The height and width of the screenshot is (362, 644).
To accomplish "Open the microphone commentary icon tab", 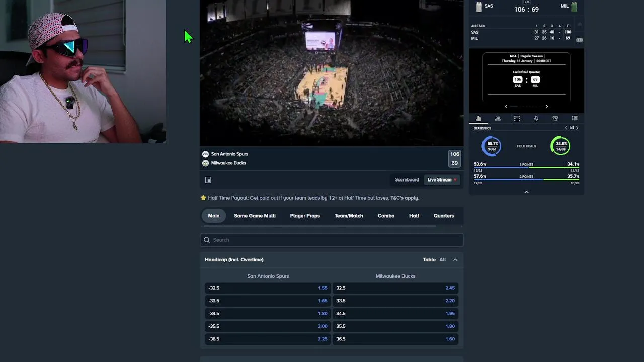I will point(536,119).
